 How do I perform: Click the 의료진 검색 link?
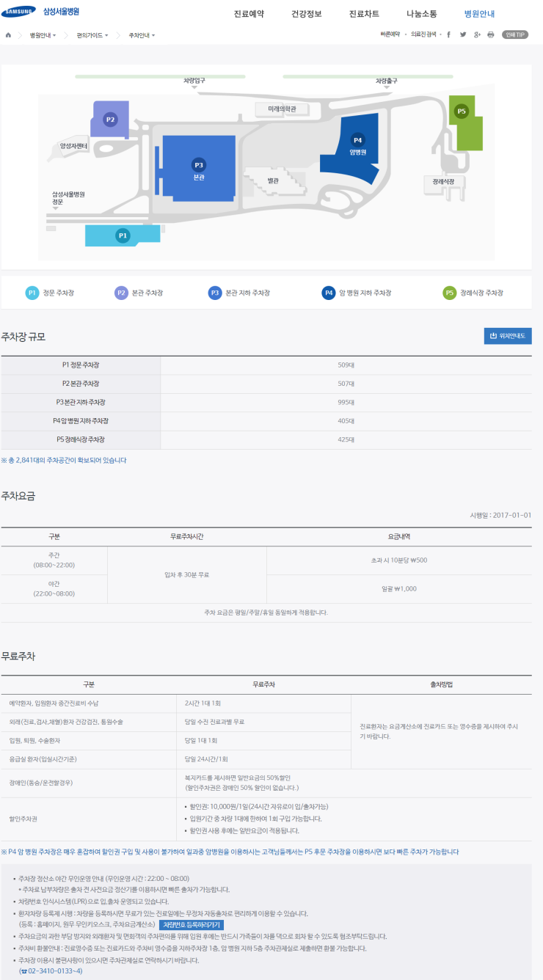point(423,34)
